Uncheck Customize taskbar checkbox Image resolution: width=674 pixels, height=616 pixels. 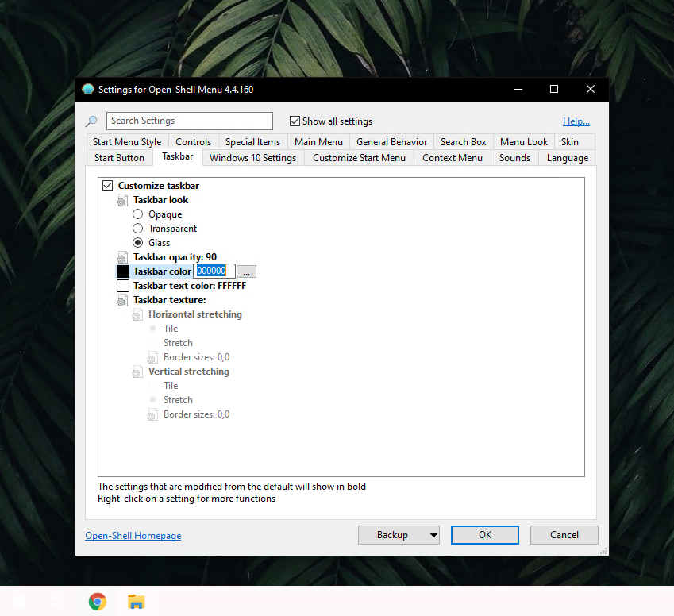click(107, 186)
